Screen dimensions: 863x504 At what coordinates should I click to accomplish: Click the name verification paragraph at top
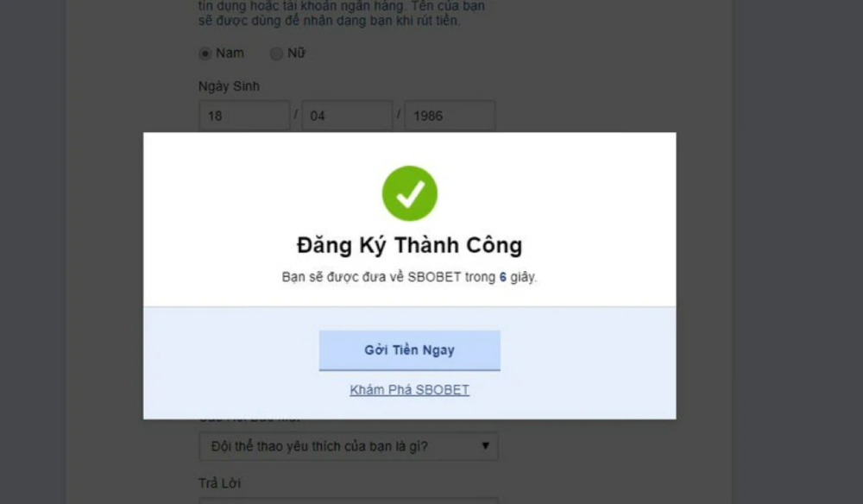tap(341, 13)
